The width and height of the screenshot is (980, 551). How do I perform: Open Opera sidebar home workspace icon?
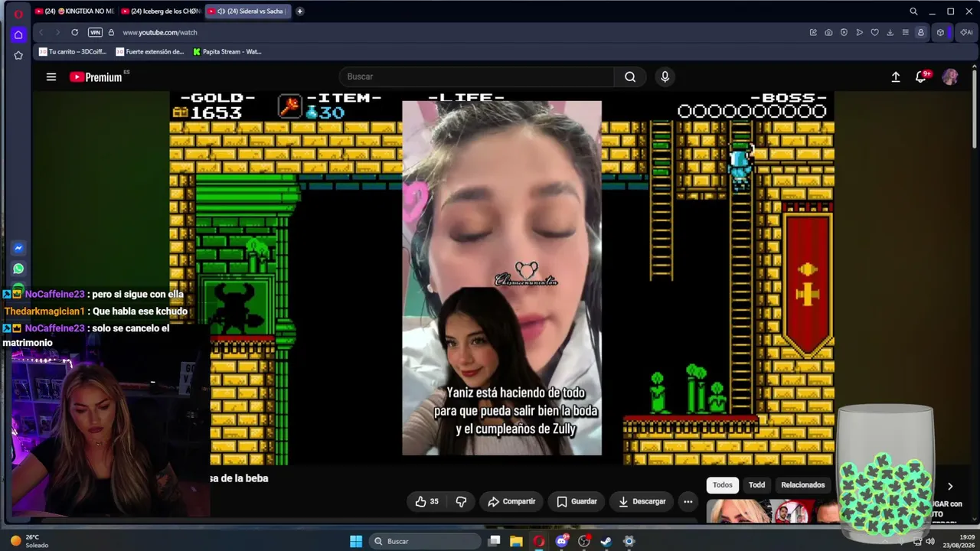[18, 34]
